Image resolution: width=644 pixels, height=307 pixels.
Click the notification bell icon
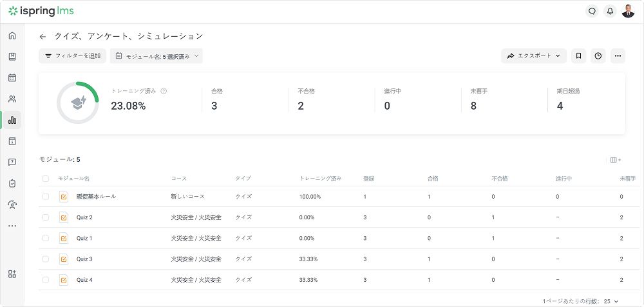(610, 11)
